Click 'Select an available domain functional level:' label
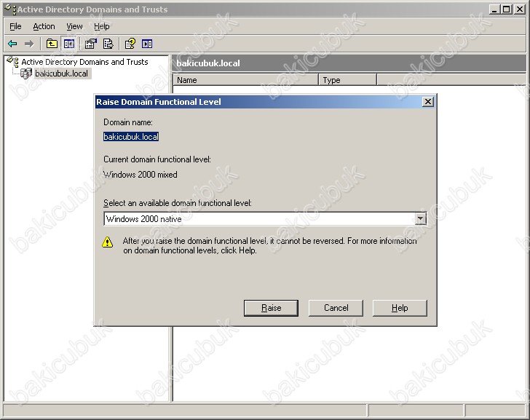Image resolution: width=530 pixels, height=420 pixels. (x=178, y=203)
